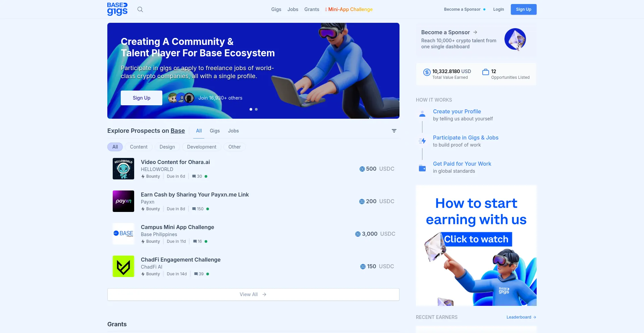Click the briefcase icon beside Opportunities Listed

[485, 72]
